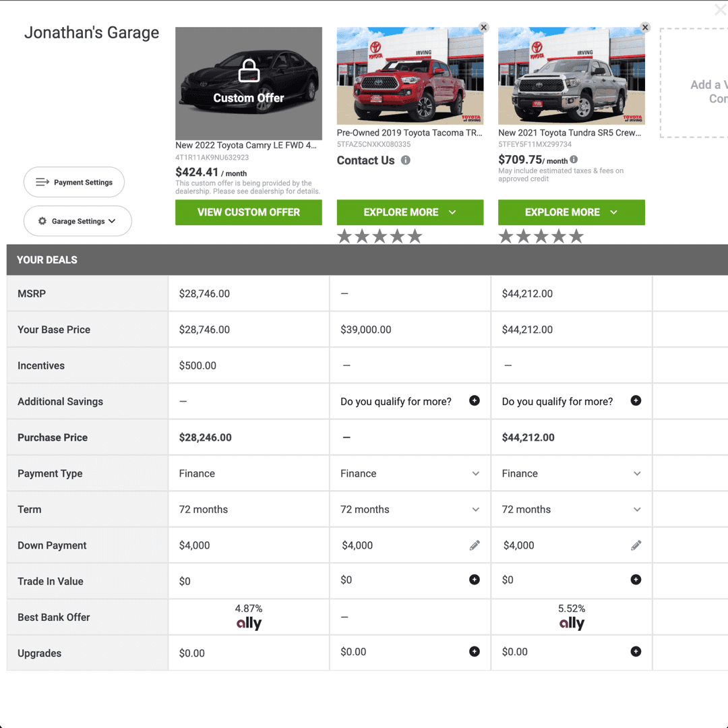Image resolution: width=728 pixels, height=728 pixels.
Task: Rate the Tacoma five stars
Action: 415,237
